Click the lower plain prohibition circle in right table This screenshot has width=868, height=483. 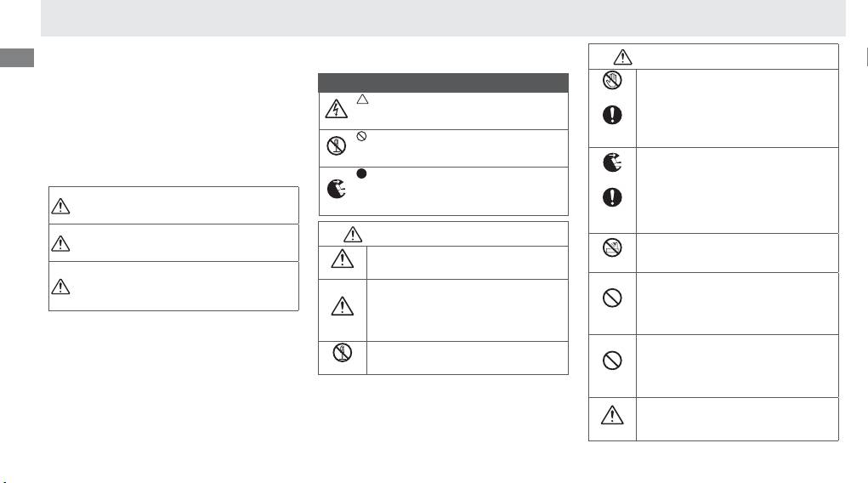(612, 360)
